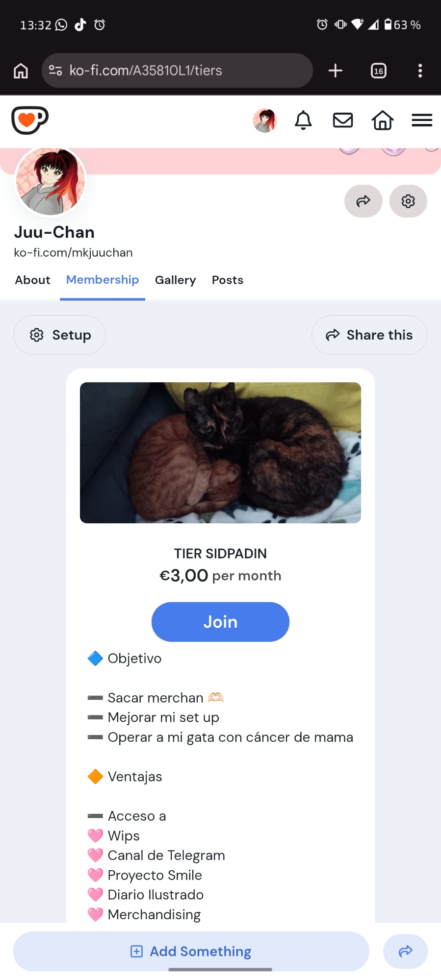Tap the Add Something button

pos(191,951)
